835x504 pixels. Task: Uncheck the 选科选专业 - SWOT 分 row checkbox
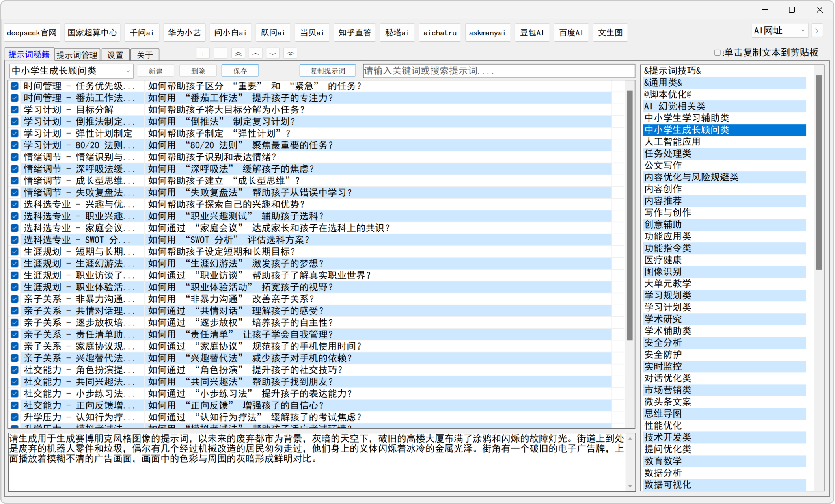15,240
